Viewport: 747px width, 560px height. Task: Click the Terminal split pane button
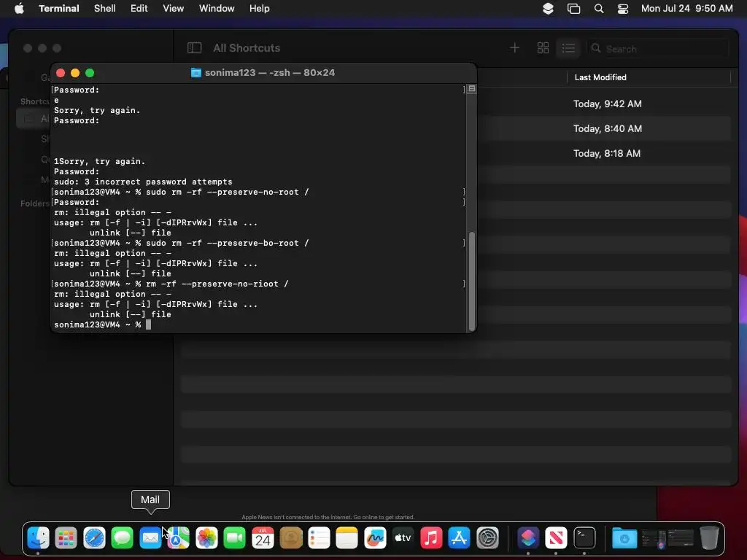point(472,88)
